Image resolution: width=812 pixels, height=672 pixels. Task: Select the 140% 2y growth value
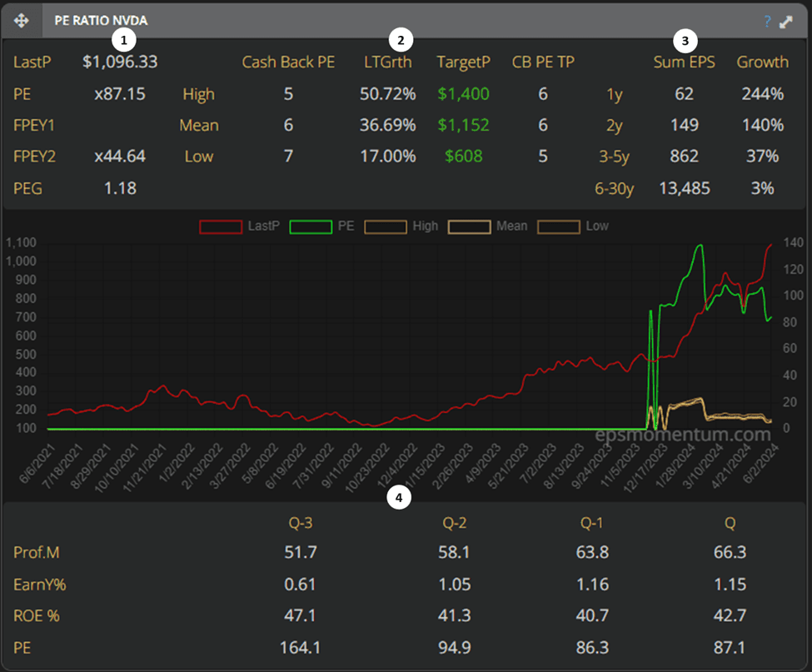(763, 125)
